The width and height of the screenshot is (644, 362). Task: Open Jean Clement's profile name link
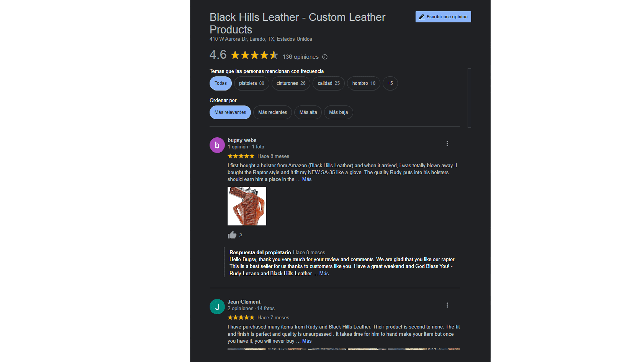(x=244, y=302)
